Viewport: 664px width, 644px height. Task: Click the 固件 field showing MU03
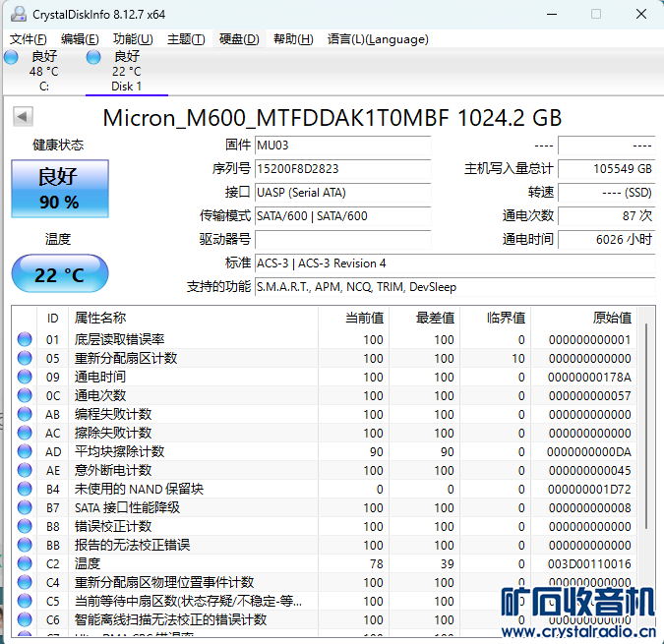(342, 146)
